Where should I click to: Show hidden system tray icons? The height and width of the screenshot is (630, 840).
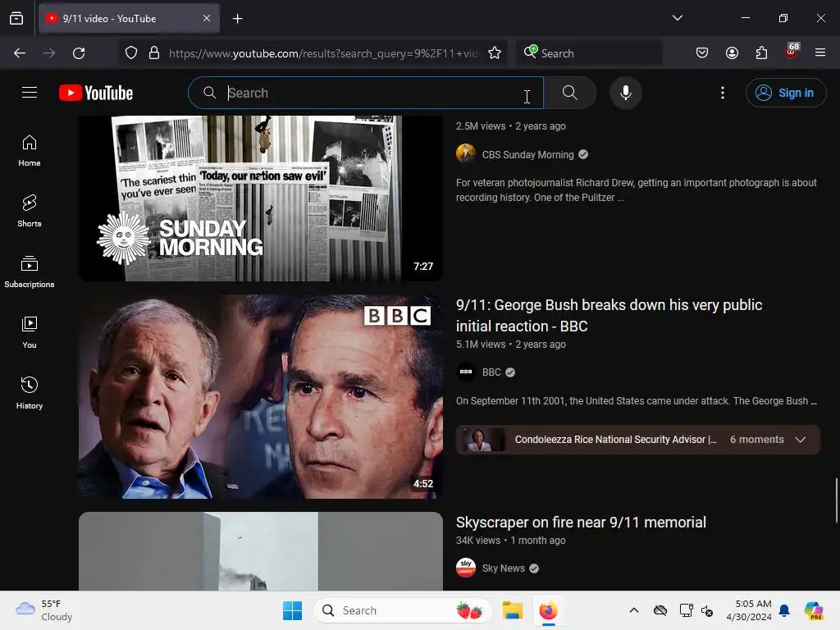633,610
